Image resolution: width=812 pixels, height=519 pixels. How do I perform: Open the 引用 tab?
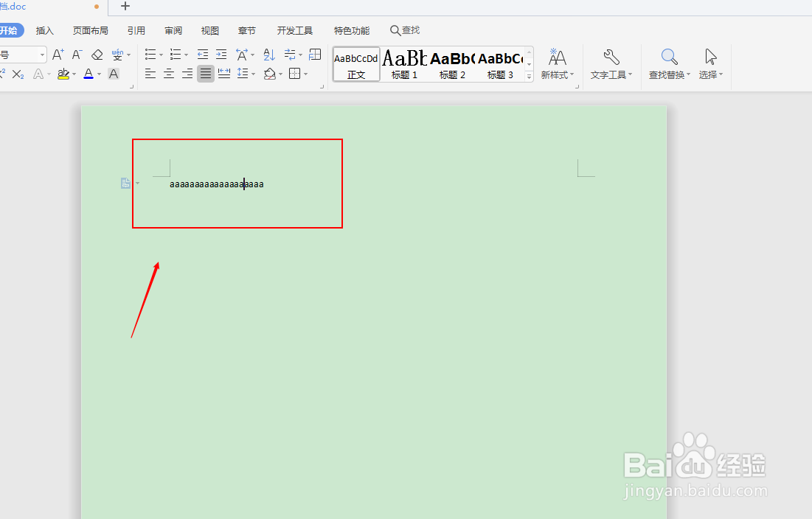136,30
